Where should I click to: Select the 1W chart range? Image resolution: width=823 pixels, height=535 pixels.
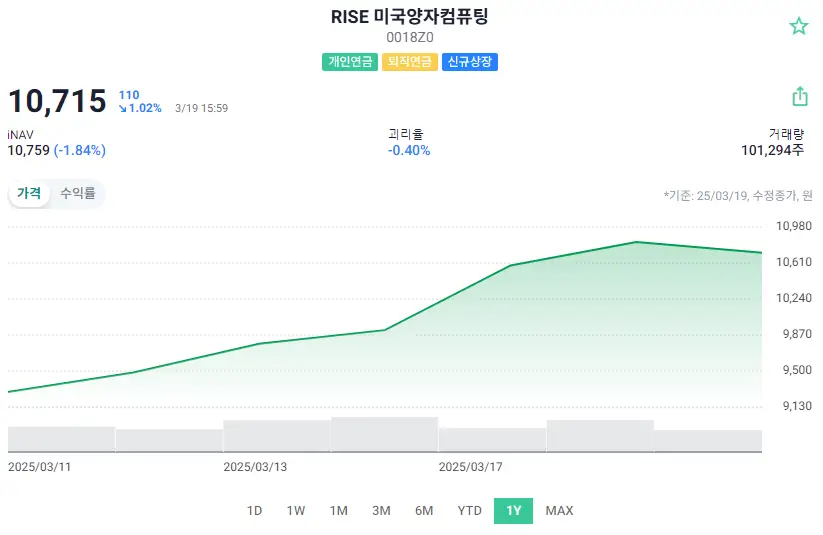(296, 511)
